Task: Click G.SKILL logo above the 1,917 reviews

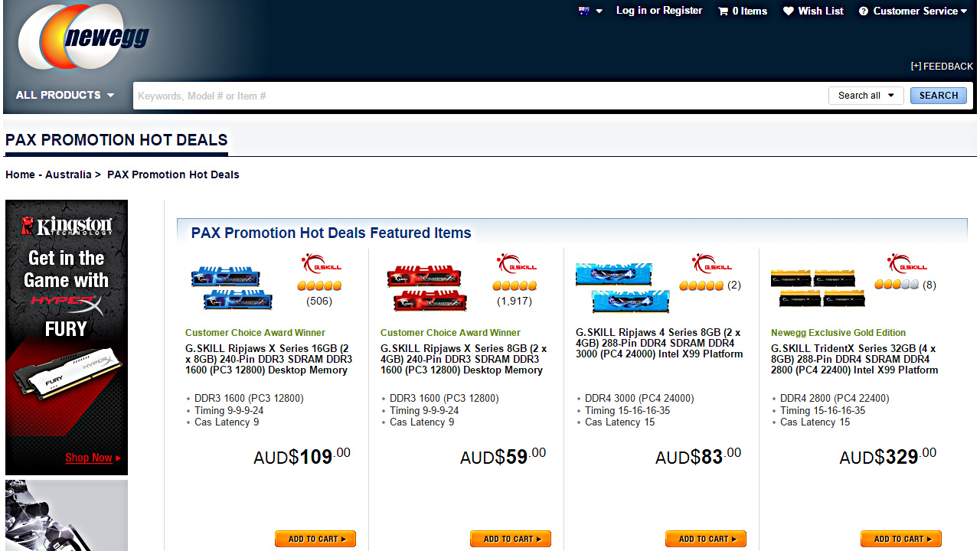Action: pyautogui.click(x=516, y=263)
